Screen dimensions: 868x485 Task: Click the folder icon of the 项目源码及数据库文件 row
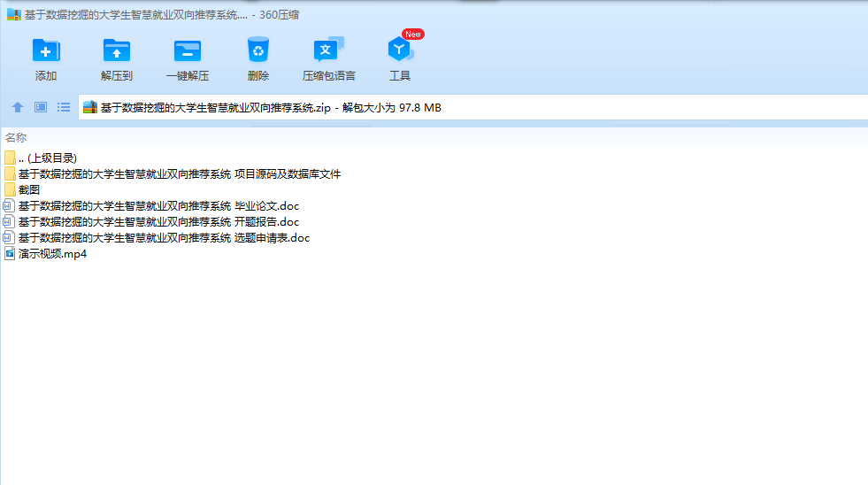10,173
